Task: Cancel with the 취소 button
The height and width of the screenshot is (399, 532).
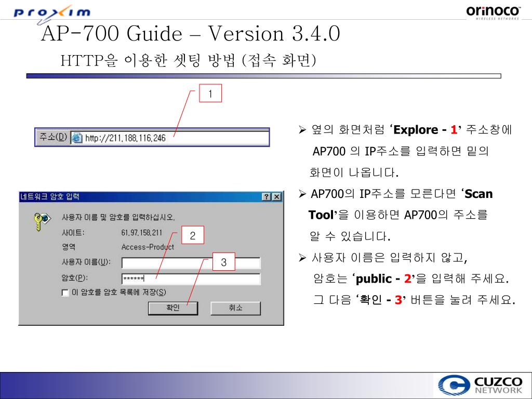Action: point(235,308)
